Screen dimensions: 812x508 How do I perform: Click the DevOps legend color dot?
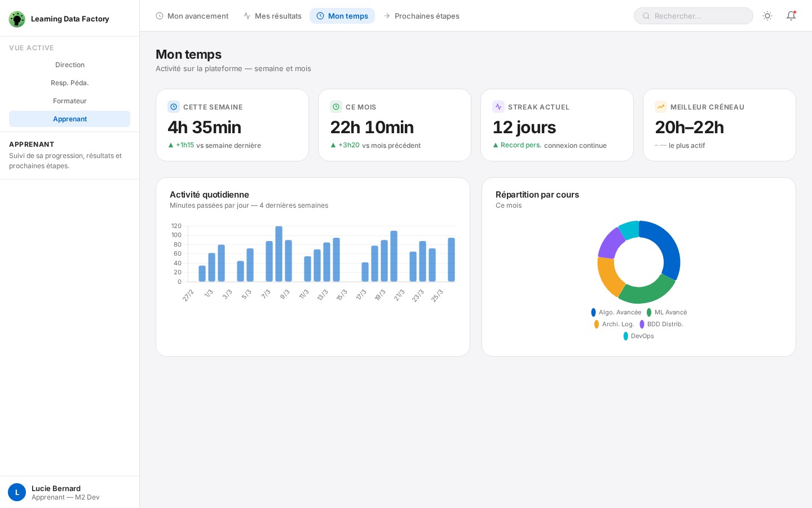pyautogui.click(x=626, y=336)
